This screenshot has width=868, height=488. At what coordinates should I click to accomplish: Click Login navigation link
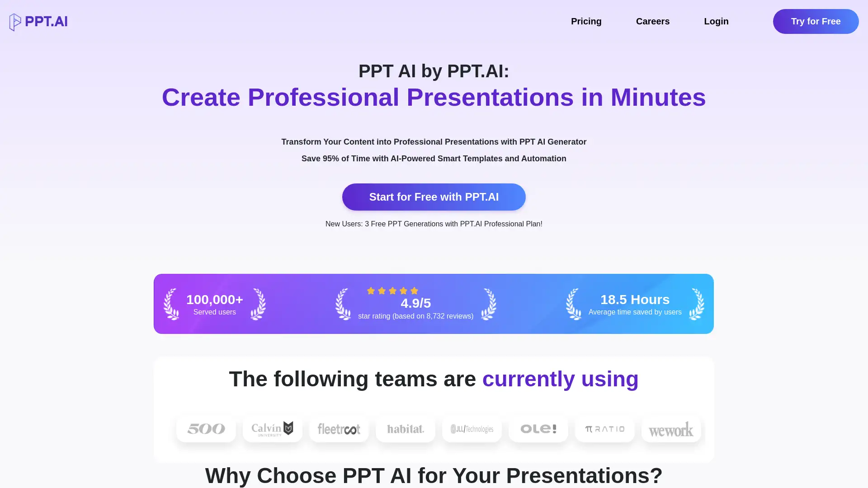pyautogui.click(x=716, y=21)
